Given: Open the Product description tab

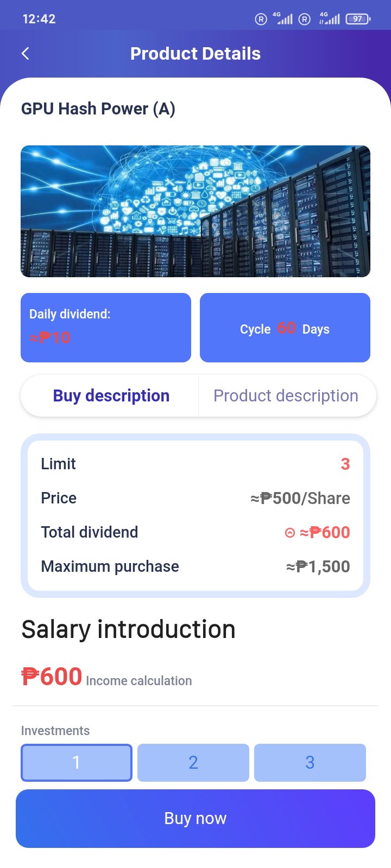Looking at the screenshot, I should coord(286,395).
